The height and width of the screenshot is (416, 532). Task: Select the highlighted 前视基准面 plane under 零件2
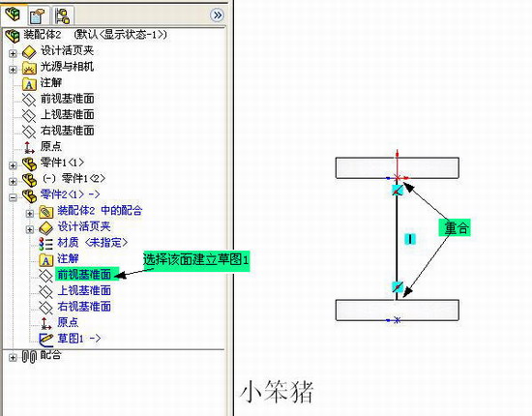(x=84, y=274)
